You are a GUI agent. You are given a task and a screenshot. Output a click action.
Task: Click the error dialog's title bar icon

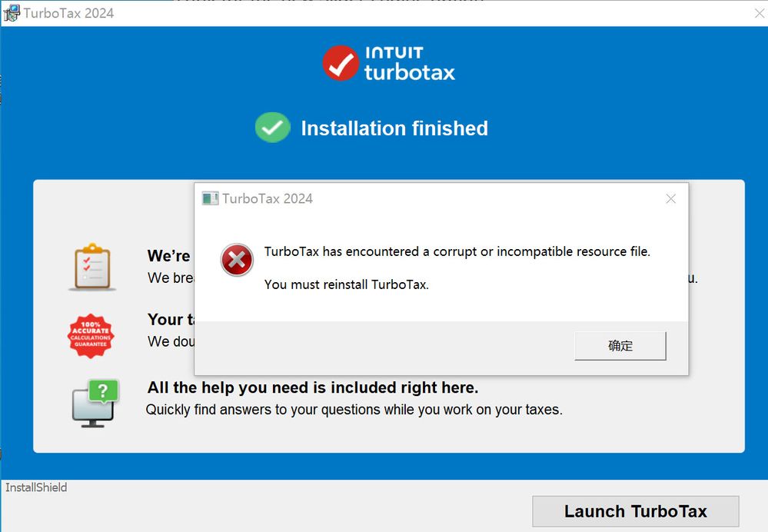tap(210, 198)
